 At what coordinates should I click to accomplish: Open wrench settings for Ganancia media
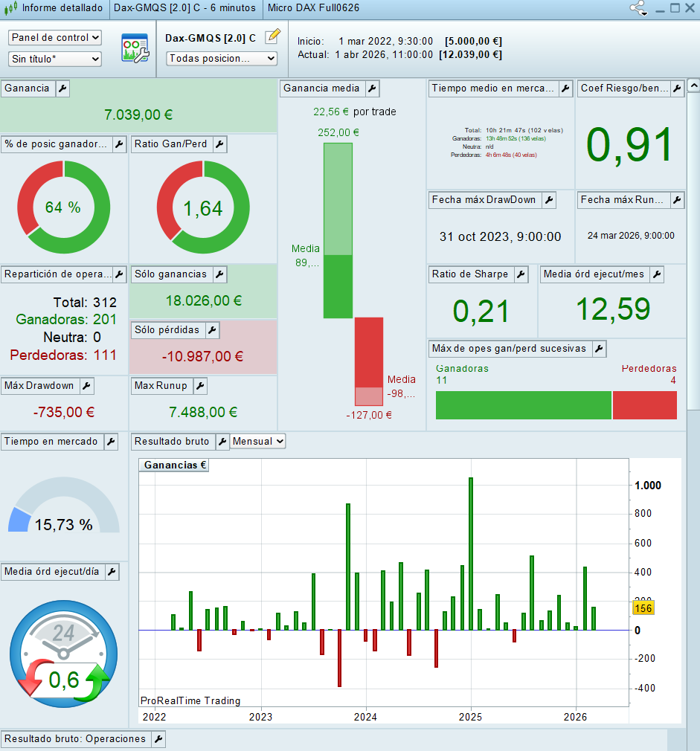[x=372, y=88]
